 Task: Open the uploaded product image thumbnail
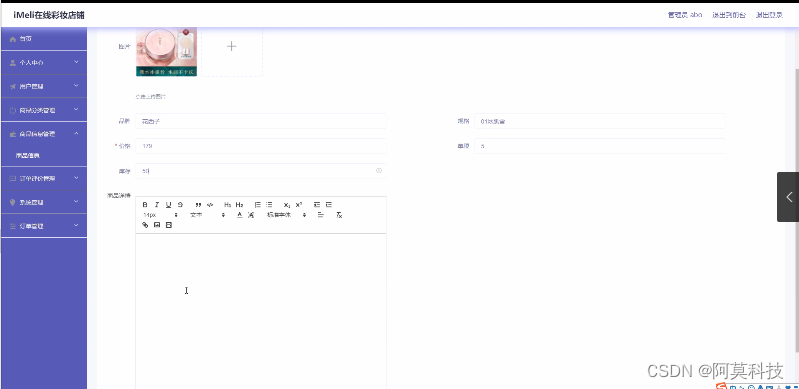[166, 51]
